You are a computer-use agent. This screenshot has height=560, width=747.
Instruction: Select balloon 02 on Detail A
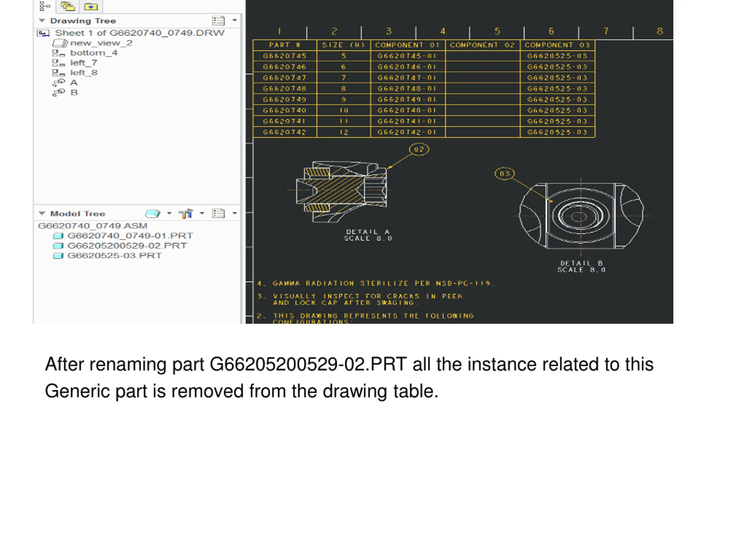(419, 149)
